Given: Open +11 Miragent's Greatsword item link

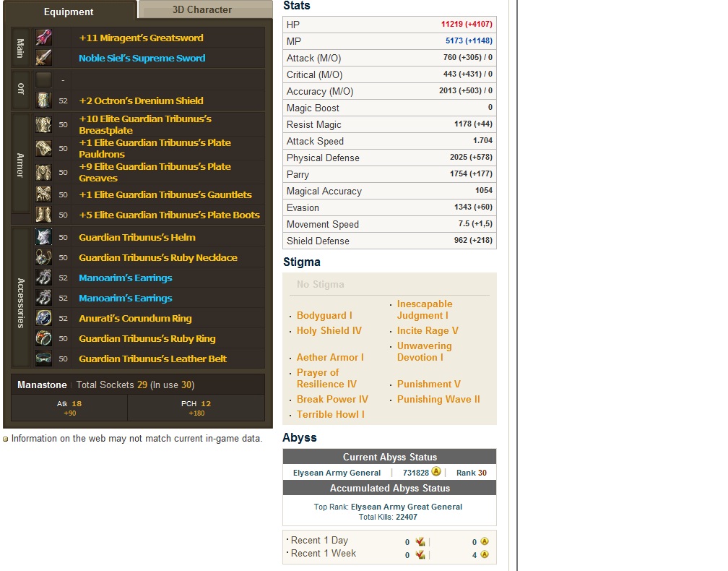Looking at the screenshot, I should pyautogui.click(x=141, y=38).
